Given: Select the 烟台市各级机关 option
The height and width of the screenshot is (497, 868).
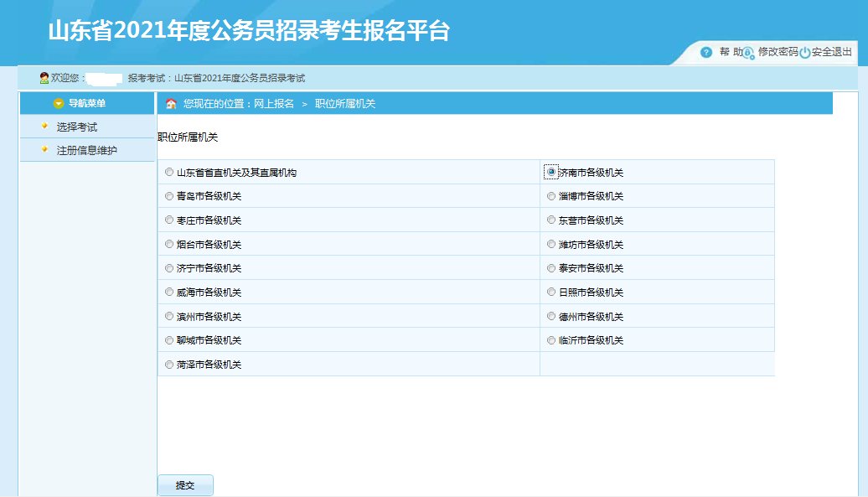Looking at the screenshot, I should (168, 244).
